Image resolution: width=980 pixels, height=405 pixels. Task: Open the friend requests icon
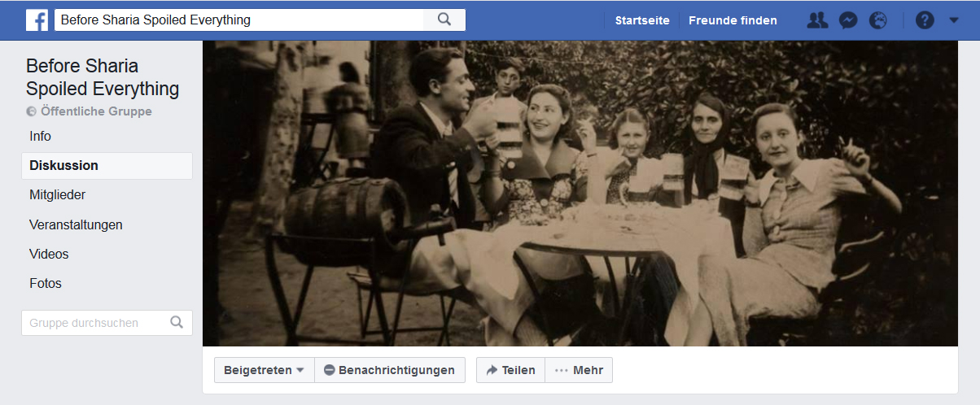[x=817, y=20]
